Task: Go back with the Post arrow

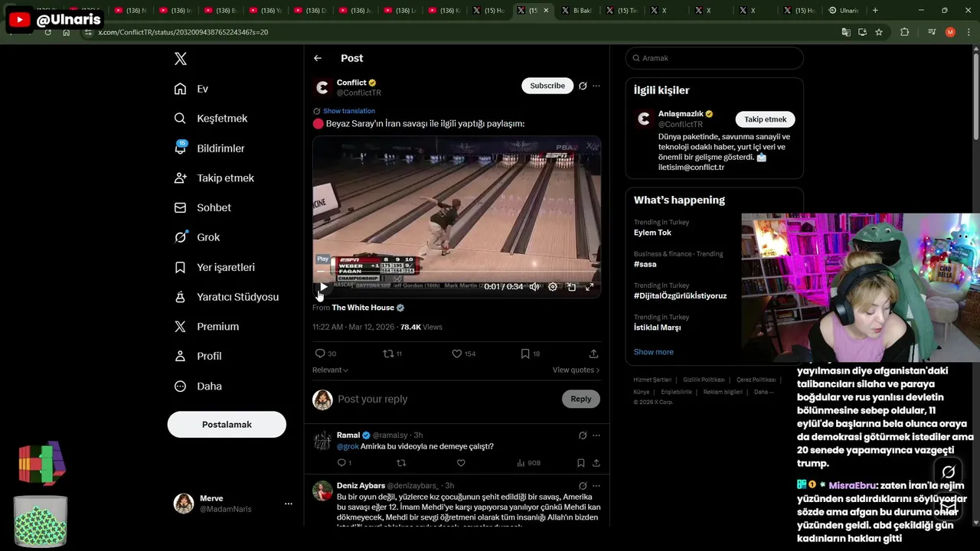Action: coord(318,58)
